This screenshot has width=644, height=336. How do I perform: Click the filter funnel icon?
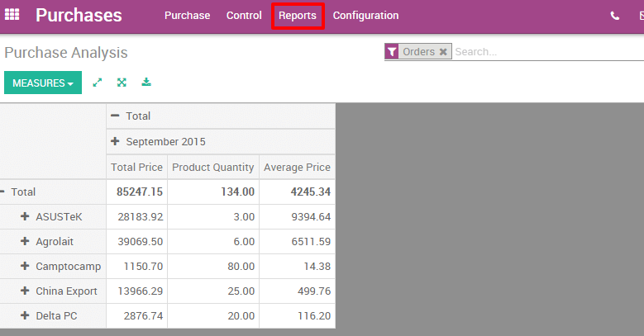[x=392, y=52]
